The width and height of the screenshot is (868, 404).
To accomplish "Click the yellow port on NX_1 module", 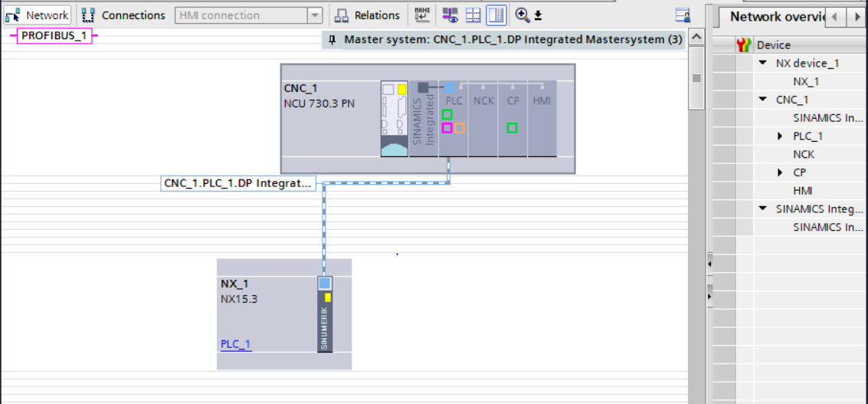I will [328, 297].
